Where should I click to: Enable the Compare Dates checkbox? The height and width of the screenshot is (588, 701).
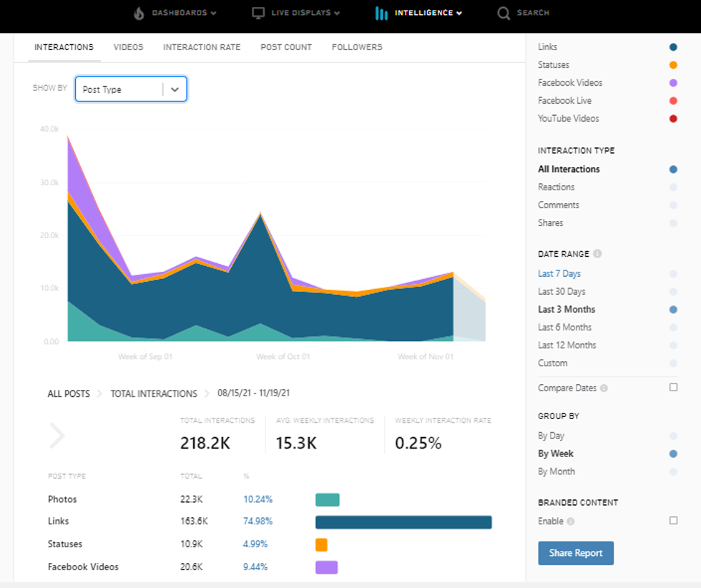click(673, 388)
